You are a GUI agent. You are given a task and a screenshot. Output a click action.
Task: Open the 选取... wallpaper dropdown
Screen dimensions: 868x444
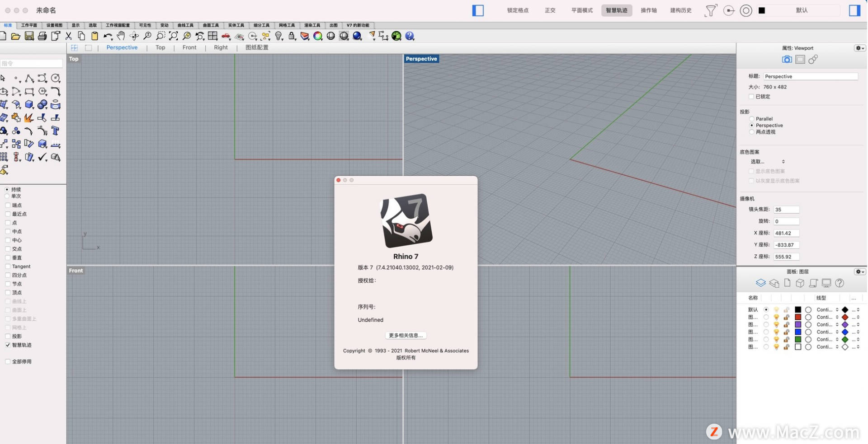(x=768, y=162)
